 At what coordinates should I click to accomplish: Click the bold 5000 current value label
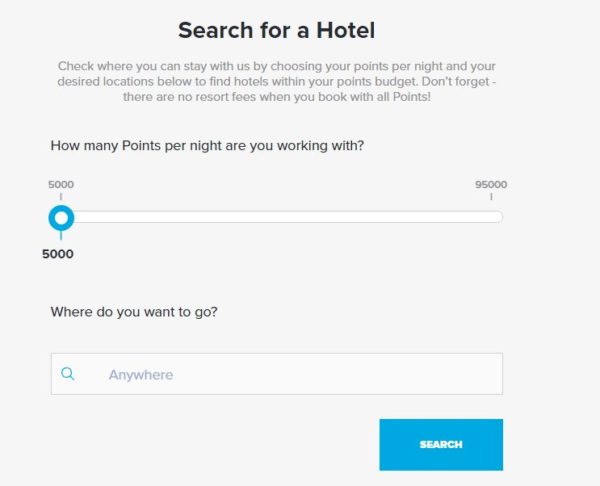pyautogui.click(x=58, y=254)
